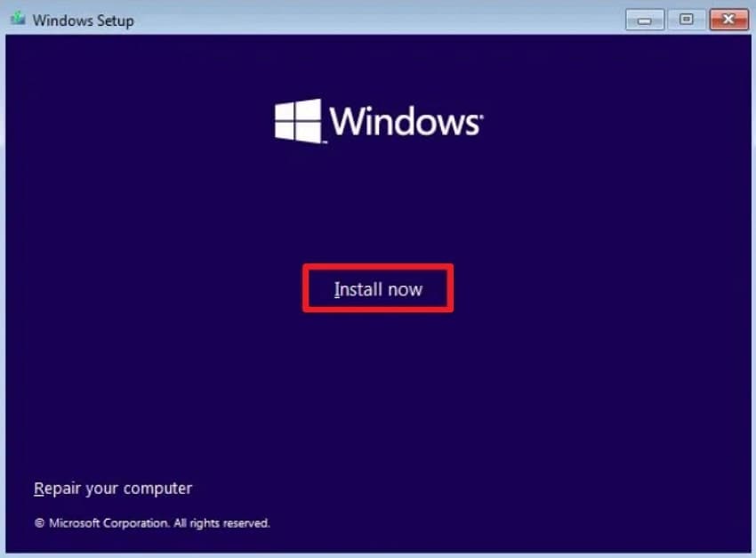Close the Windows Setup window

point(728,19)
